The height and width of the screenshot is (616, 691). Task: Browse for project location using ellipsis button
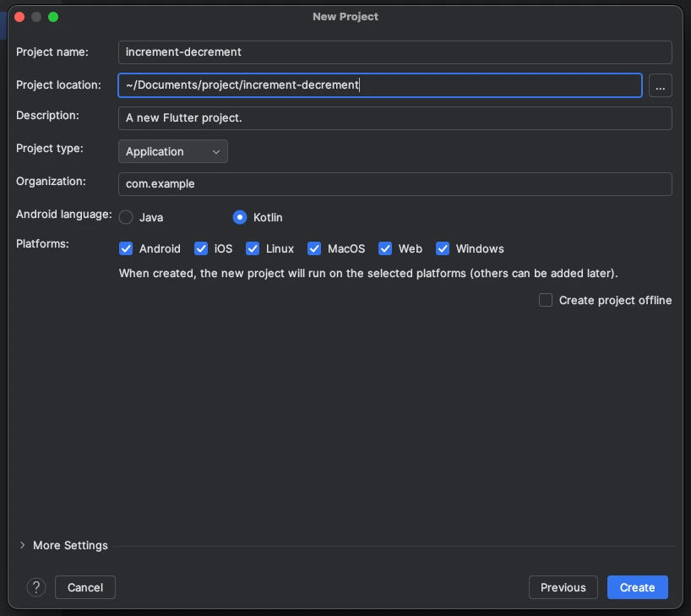tap(660, 85)
